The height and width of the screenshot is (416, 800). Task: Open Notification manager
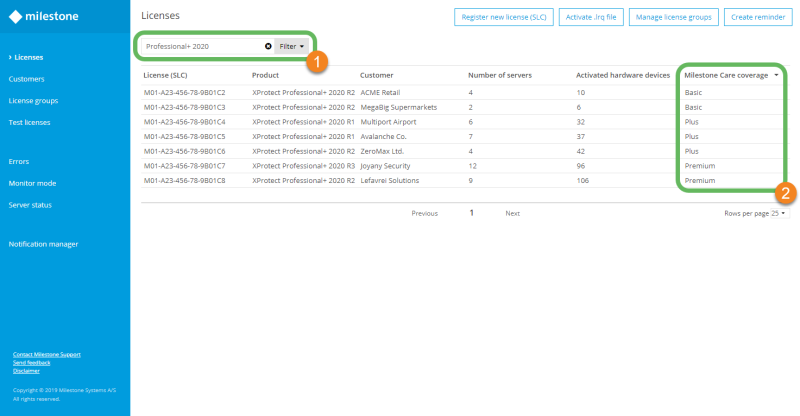pyautogui.click(x=43, y=244)
